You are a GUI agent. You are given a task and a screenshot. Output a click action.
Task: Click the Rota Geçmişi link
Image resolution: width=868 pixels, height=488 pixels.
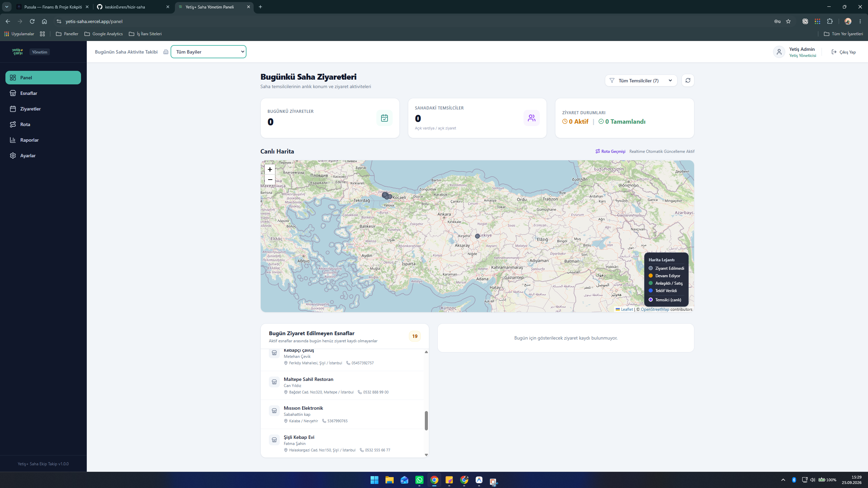[610, 151]
